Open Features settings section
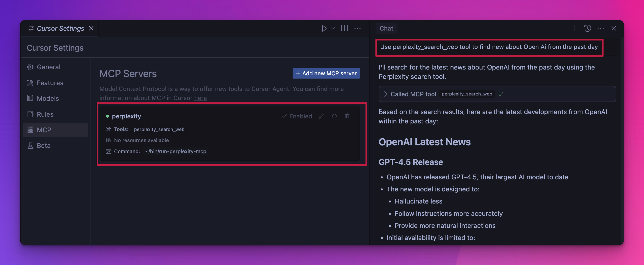The width and height of the screenshot is (644, 265). 55,83
